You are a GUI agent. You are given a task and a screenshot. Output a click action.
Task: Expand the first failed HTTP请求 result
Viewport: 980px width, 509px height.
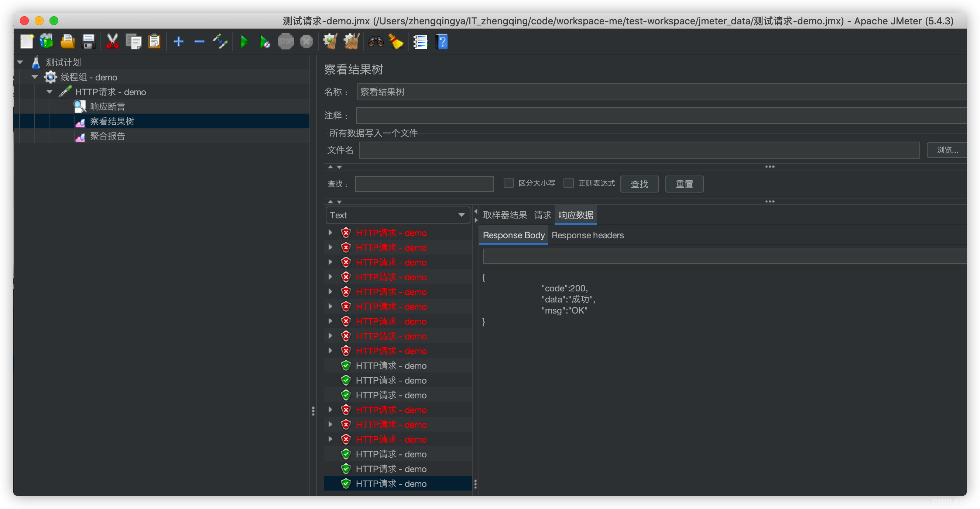tap(330, 233)
